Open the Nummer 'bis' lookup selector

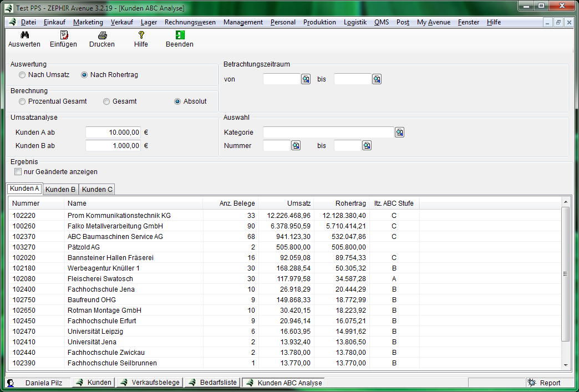[367, 146]
